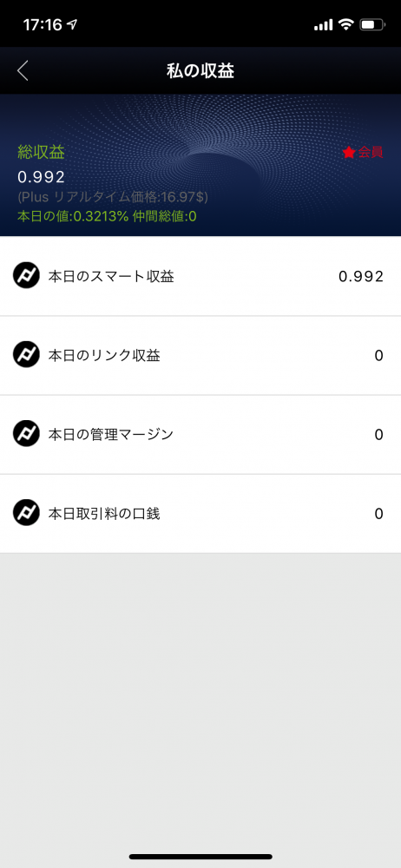Select the 本日の管理マージン entry

[x=200, y=435]
